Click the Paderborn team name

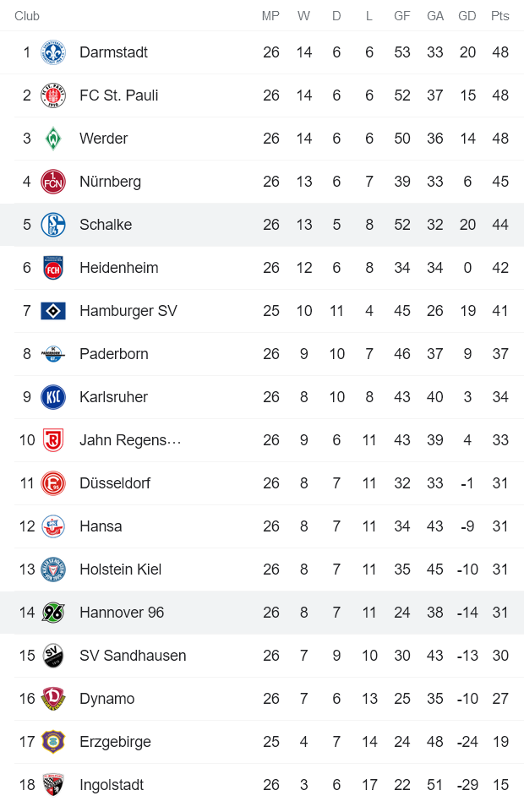tap(114, 354)
